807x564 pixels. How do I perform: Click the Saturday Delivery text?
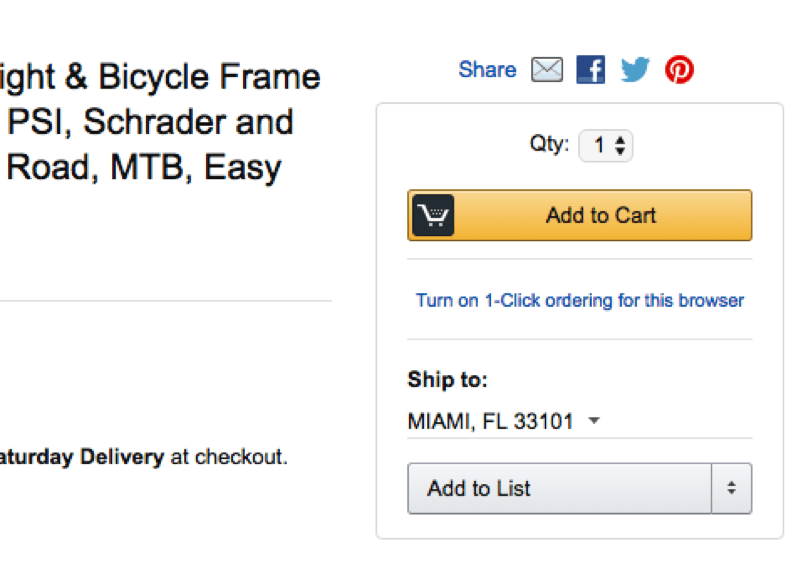pyautogui.click(x=82, y=457)
